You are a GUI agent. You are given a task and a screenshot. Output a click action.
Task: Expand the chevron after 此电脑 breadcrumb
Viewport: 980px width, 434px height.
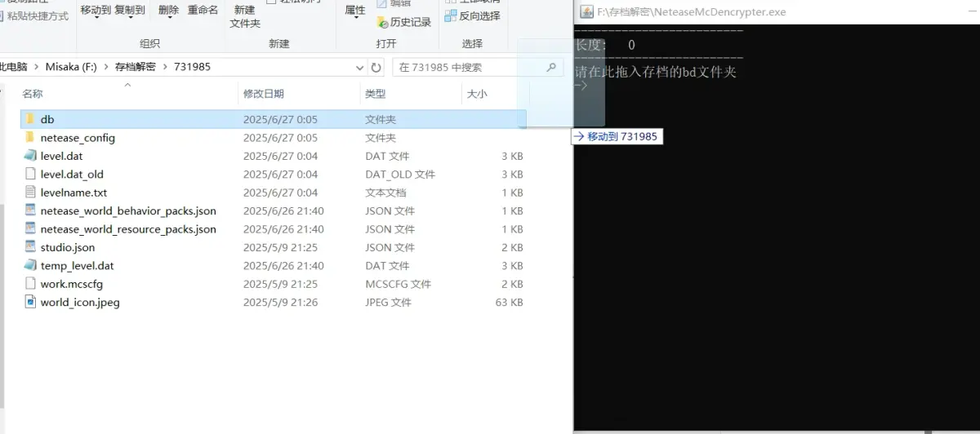(x=37, y=67)
